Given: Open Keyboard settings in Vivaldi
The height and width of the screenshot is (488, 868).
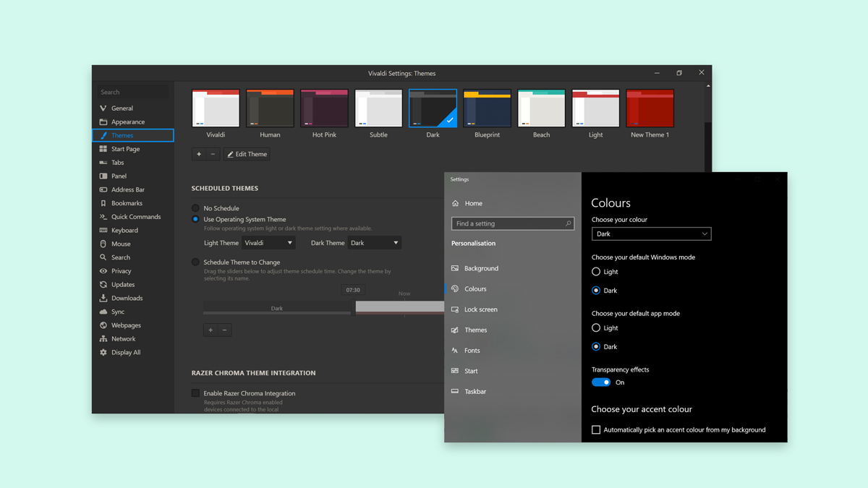Looking at the screenshot, I should click(133, 231).
